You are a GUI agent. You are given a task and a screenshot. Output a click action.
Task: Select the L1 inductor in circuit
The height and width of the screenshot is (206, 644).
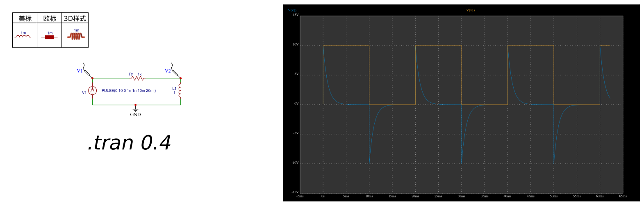(x=180, y=90)
